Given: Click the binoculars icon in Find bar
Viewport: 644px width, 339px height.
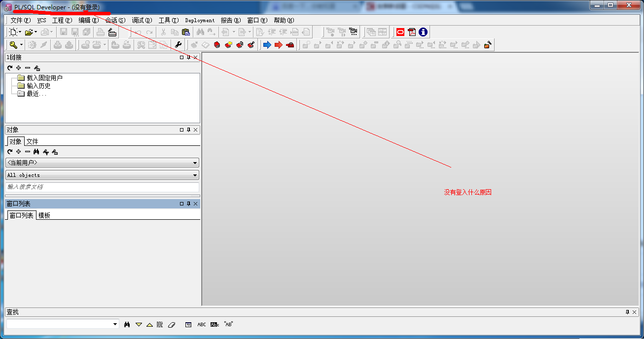Looking at the screenshot, I should pyautogui.click(x=127, y=324).
